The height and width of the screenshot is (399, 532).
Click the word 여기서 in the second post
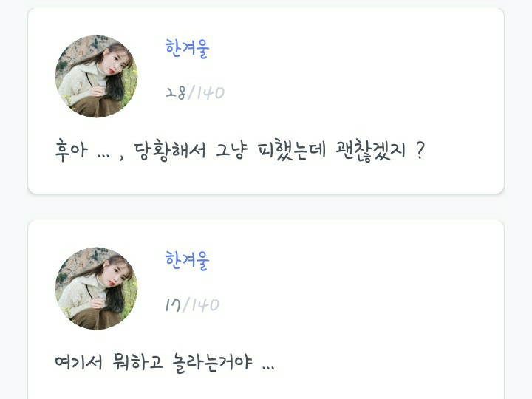point(78,362)
